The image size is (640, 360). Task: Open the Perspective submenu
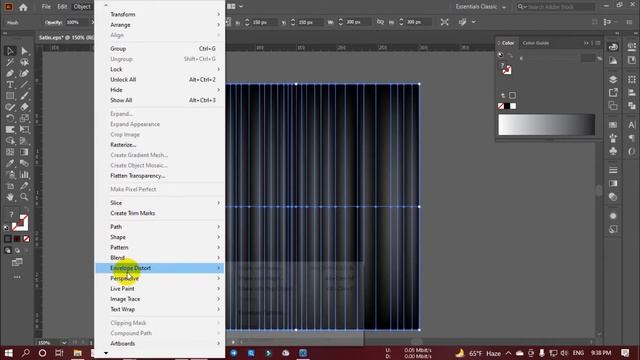160,278
